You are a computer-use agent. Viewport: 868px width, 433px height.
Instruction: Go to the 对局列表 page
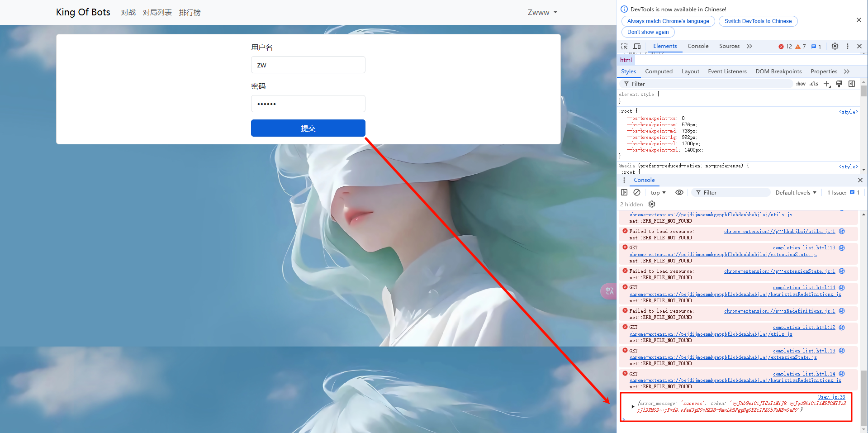pos(157,13)
